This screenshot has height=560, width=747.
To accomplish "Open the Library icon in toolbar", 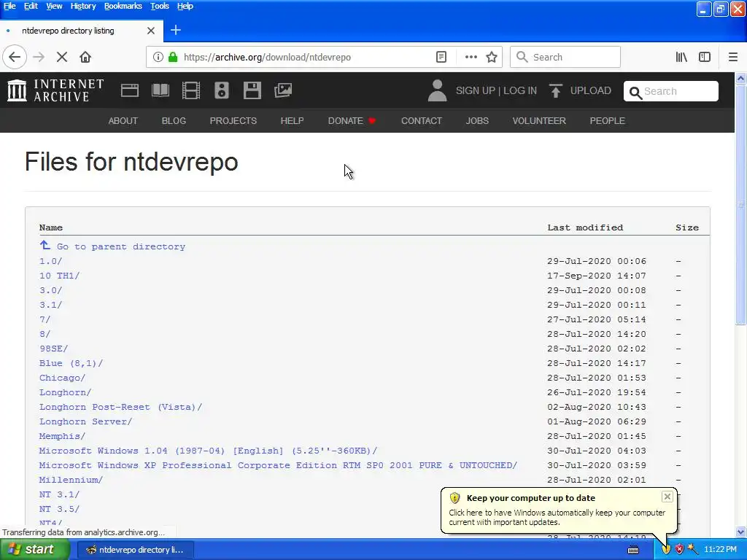I will 681,57.
